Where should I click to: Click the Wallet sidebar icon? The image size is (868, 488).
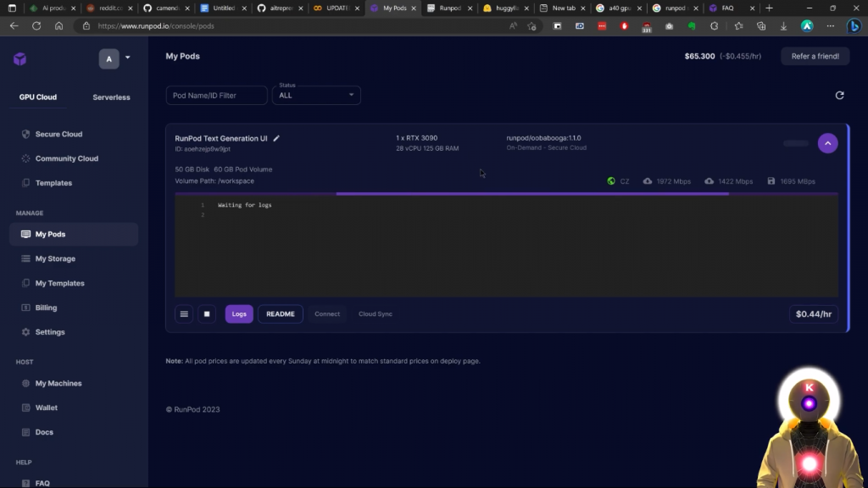[x=25, y=408]
